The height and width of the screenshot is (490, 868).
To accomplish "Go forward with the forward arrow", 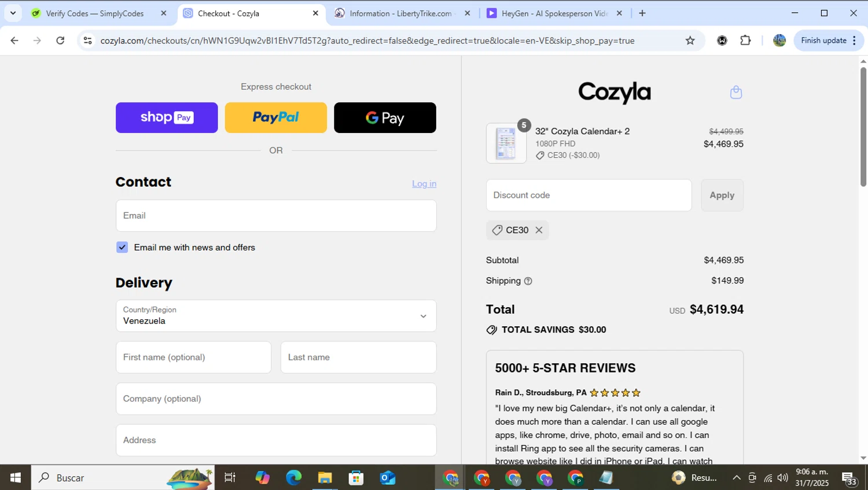I will click(37, 40).
